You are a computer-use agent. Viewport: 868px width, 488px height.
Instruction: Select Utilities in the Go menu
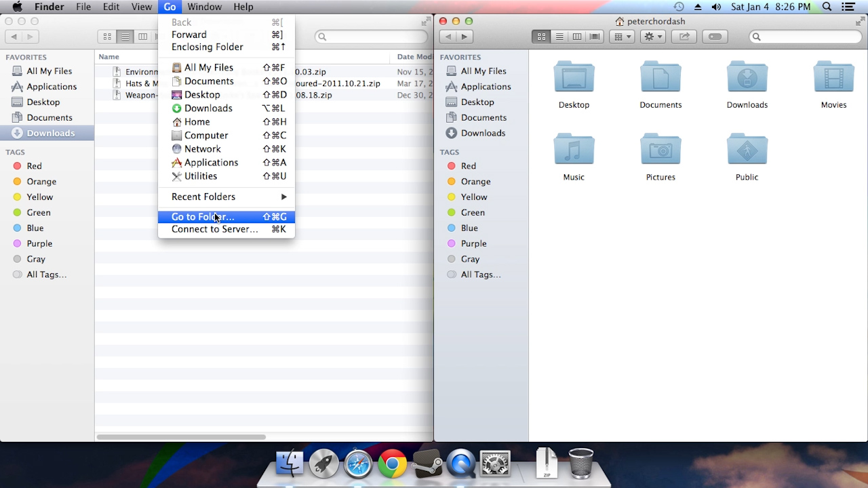point(226,176)
